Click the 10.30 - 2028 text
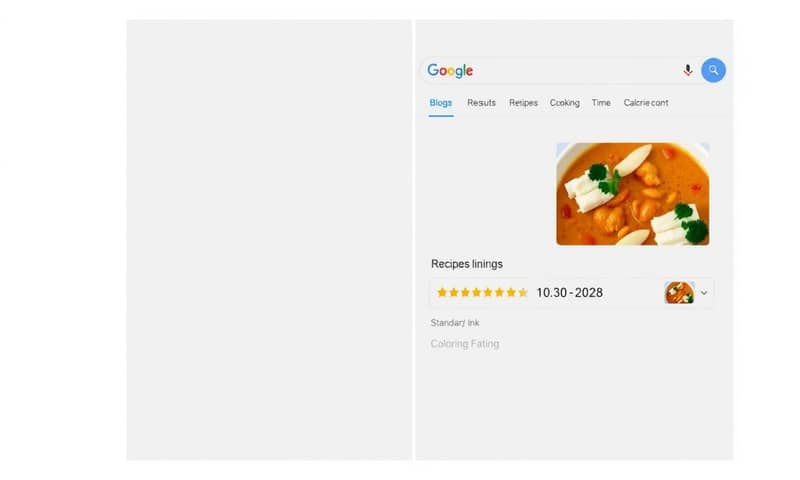This screenshot has width=800, height=480. tap(569, 293)
